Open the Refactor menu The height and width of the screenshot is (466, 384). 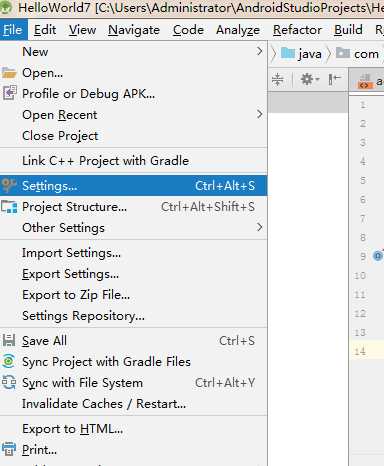[x=297, y=30]
